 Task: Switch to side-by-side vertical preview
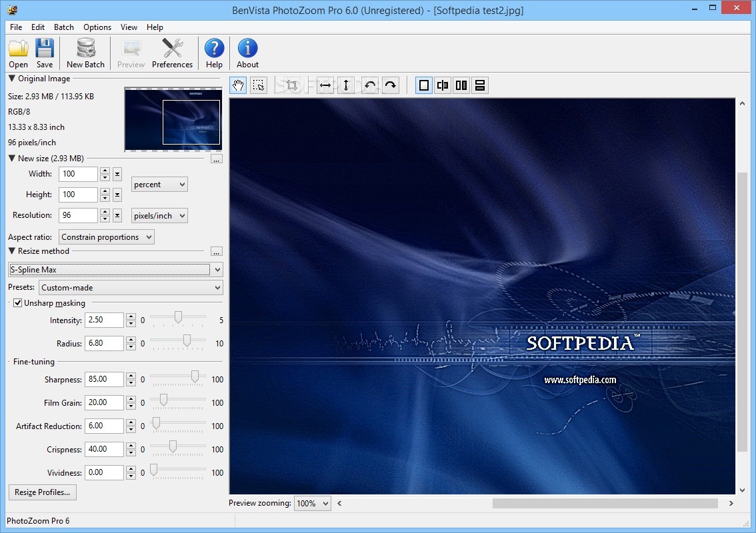(461, 85)
